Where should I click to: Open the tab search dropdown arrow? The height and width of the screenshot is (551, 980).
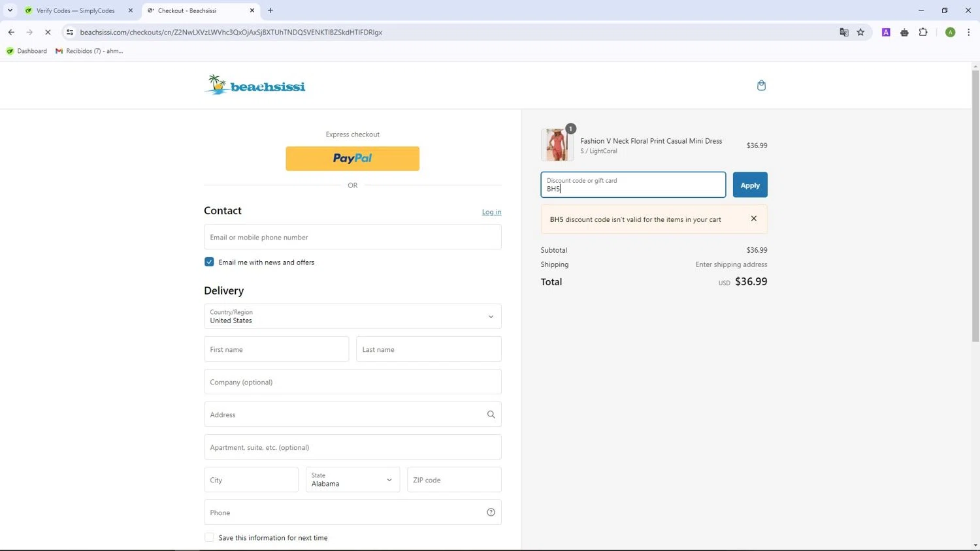[10, 10]
